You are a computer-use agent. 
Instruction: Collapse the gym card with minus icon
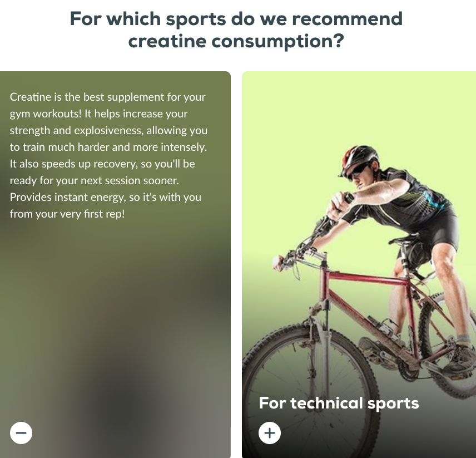click(21, 433)
